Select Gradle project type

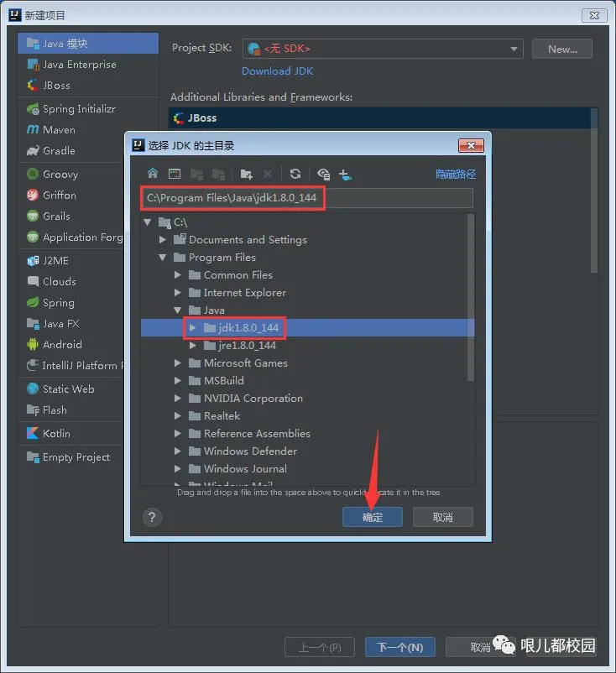pyautogui.click(x=71, y=151)
